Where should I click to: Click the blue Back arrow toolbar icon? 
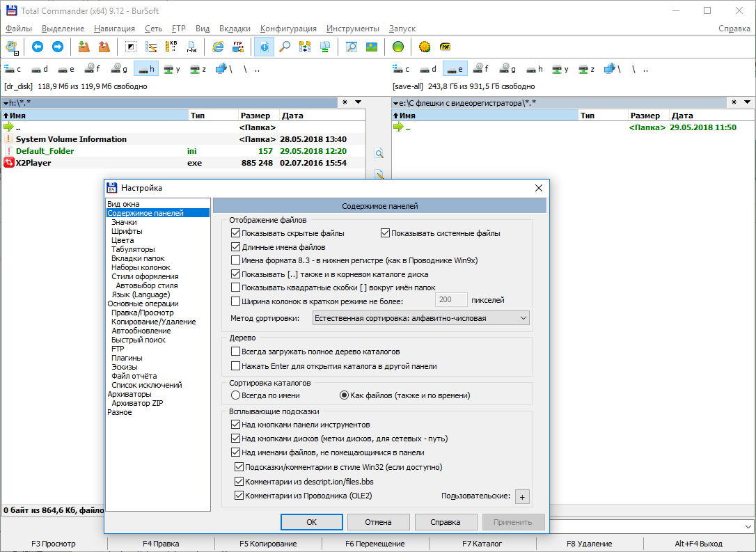point(38,47)
